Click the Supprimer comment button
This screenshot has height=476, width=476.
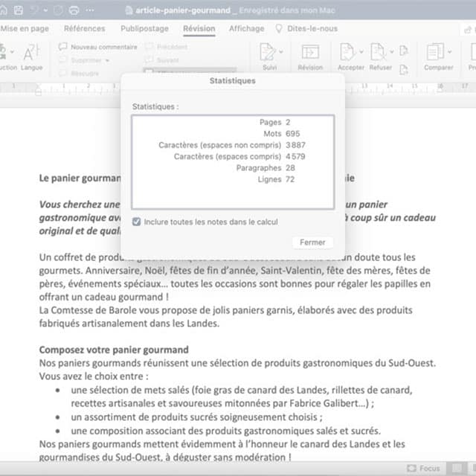click(x=80, y=60)
